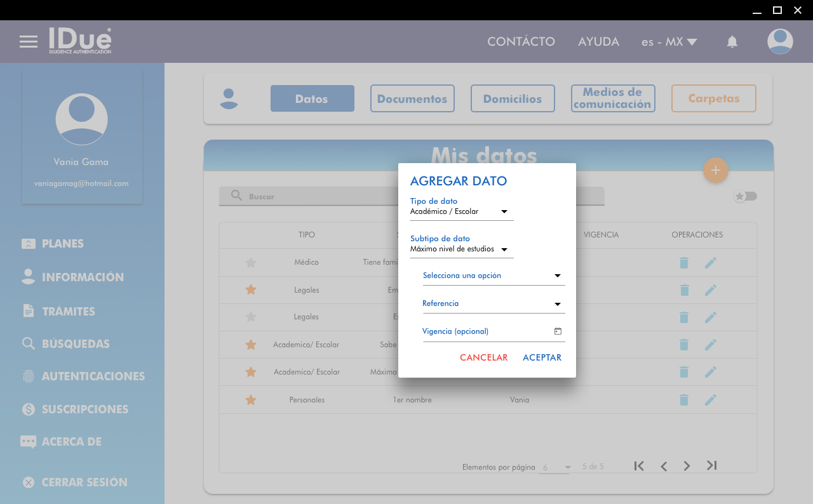Click the orange plus add button
This screenshot has height=504, width=813.
point(716,170)
